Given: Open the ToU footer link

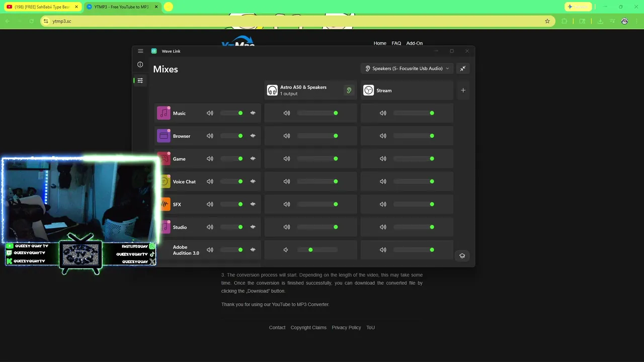Looking at the screenshot, I should pyautogui.click(x=370, y=327).
